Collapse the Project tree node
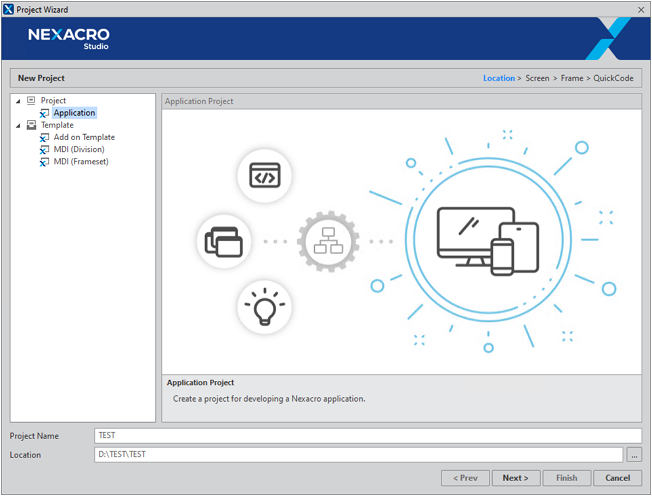The image size is (652, 496). tap(18, 101)
